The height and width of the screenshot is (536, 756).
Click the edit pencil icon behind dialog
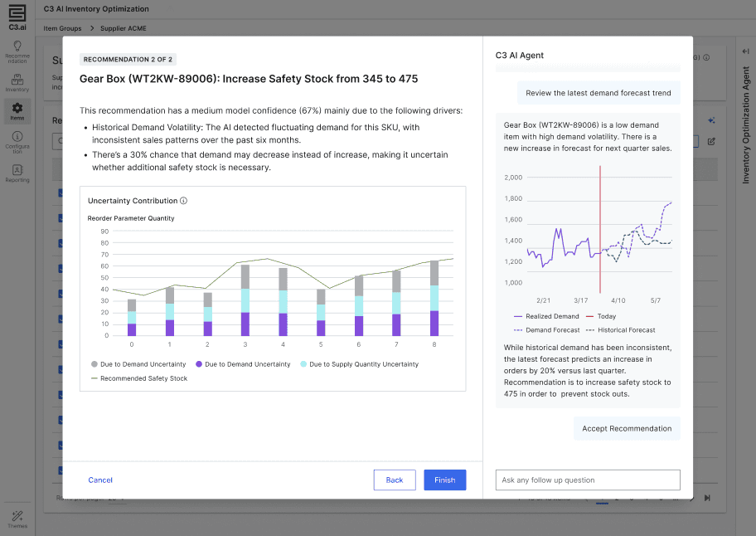pos(711,141)
